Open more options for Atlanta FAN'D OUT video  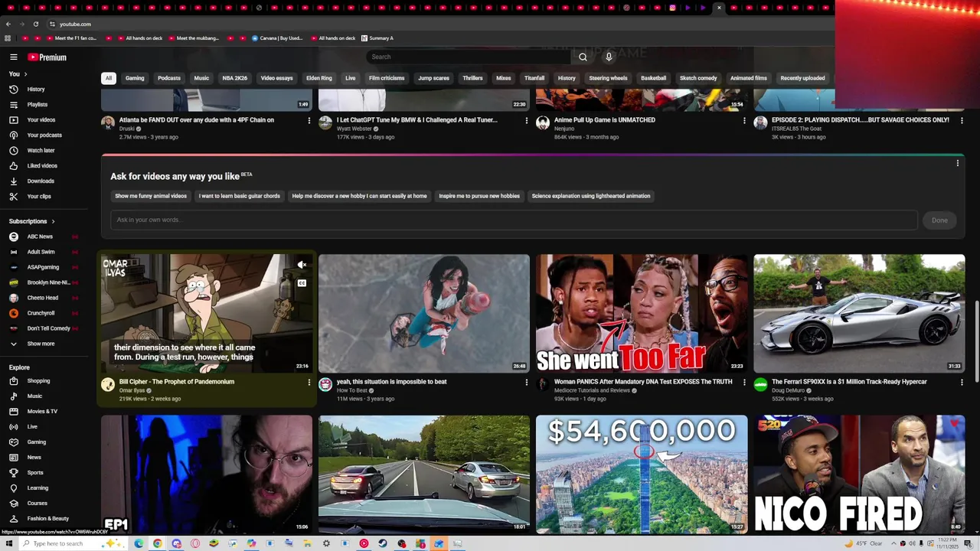click(309, 120)
